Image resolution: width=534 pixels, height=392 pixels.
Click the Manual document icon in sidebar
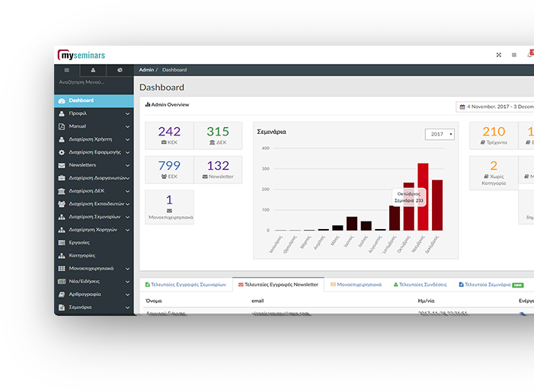pyautogui.click(x=62, y=126)
